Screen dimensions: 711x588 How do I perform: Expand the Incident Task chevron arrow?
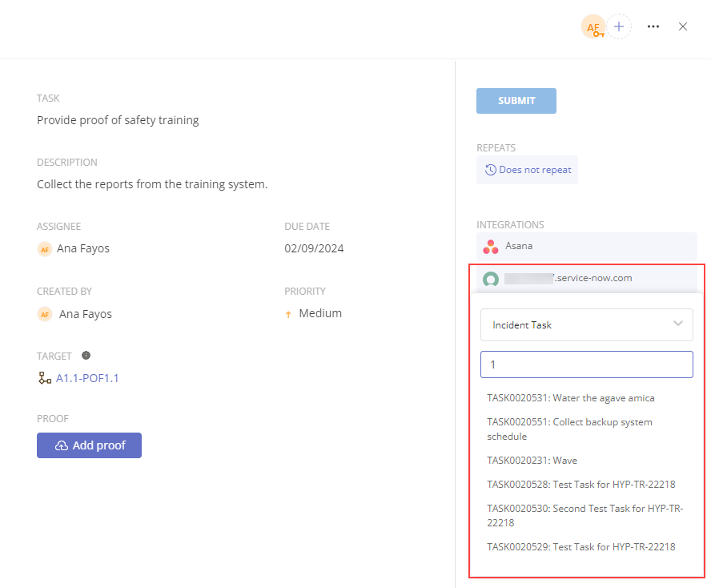[x=678, y=324]
